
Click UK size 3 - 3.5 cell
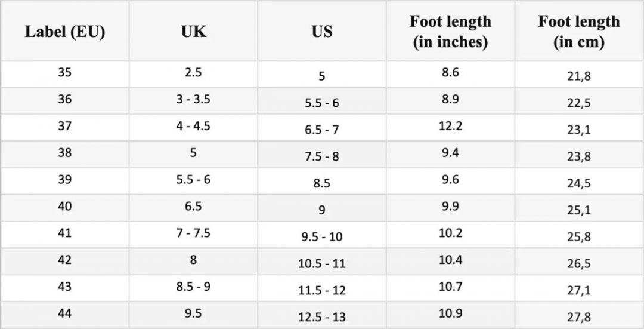[x=193, y=101]
